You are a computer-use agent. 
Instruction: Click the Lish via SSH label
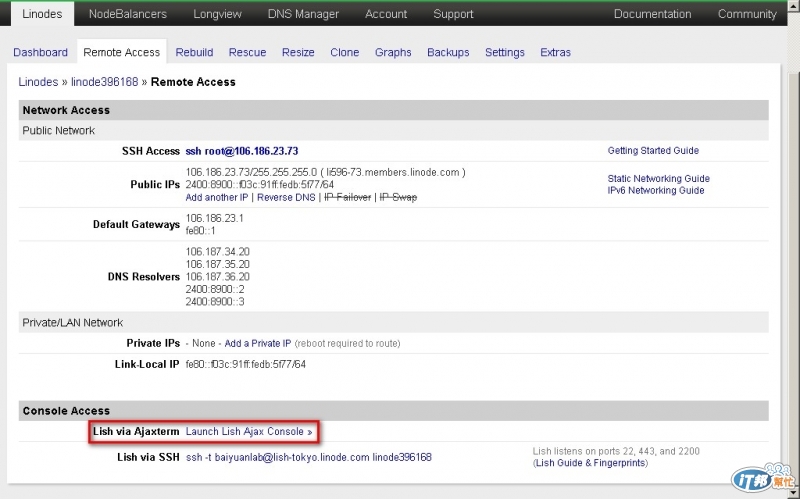point(148,457)
